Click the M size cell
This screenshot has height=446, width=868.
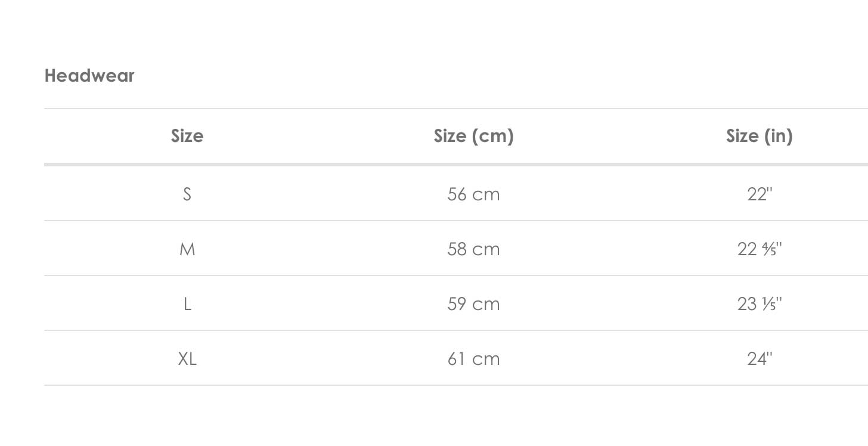coord(187,249)
